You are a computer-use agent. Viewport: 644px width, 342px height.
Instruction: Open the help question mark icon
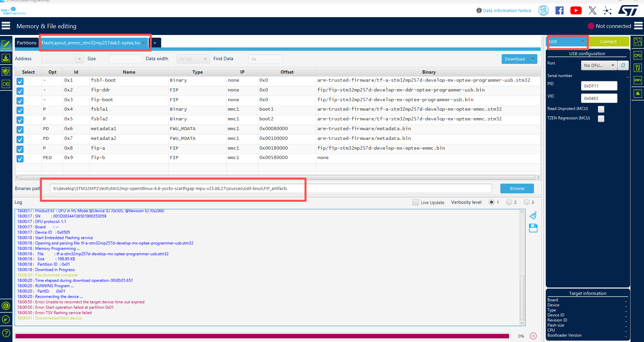tap(6, 333)
